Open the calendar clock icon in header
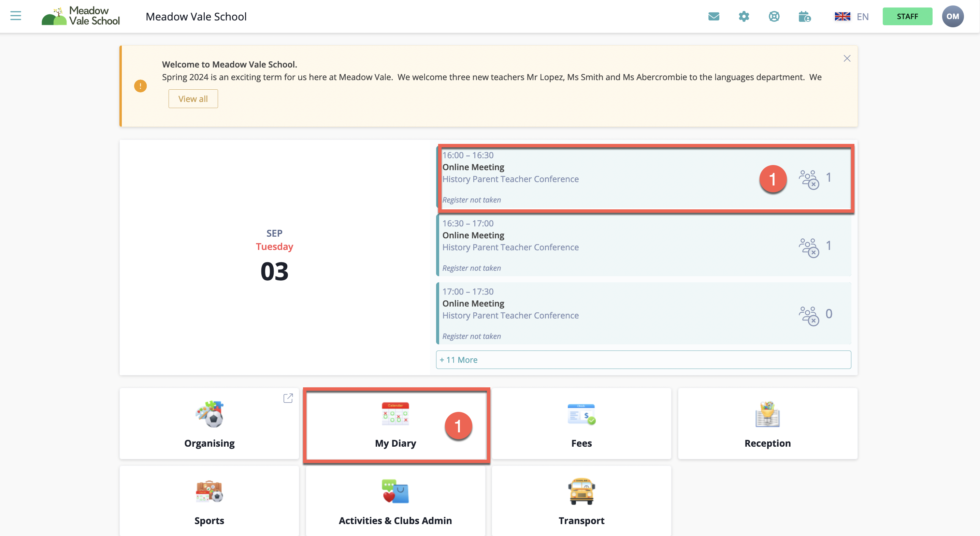 pyautogui.click(x=804, y=16)
